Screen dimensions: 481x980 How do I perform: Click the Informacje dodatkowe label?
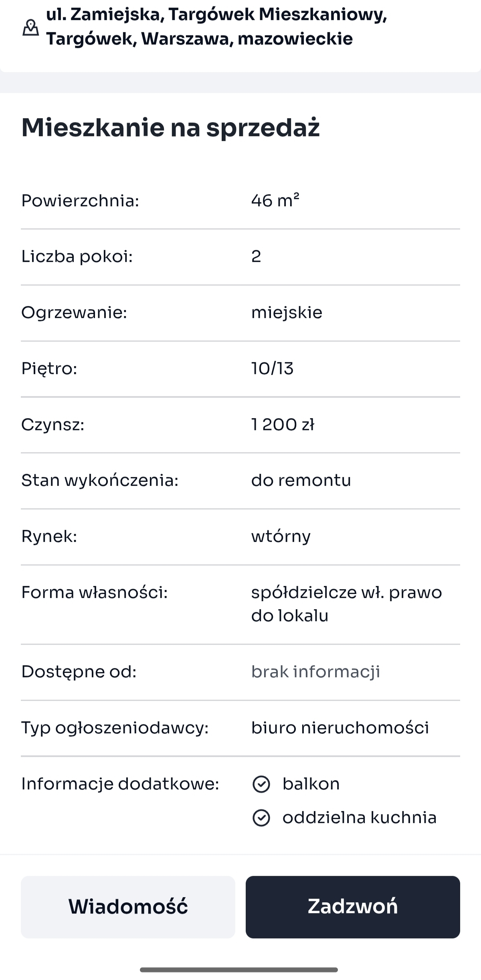(x=120, y=784)
